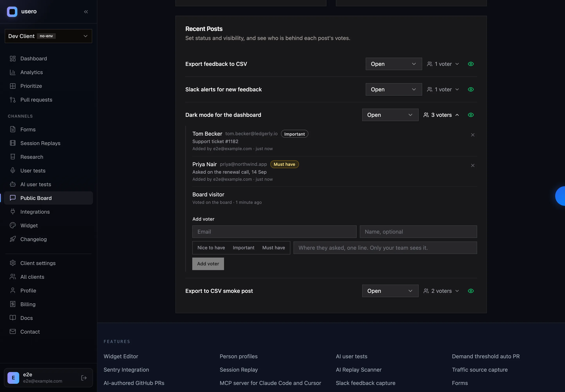Click Public Board chat icon
Screen dimensions: 565x392
[13, 198]
